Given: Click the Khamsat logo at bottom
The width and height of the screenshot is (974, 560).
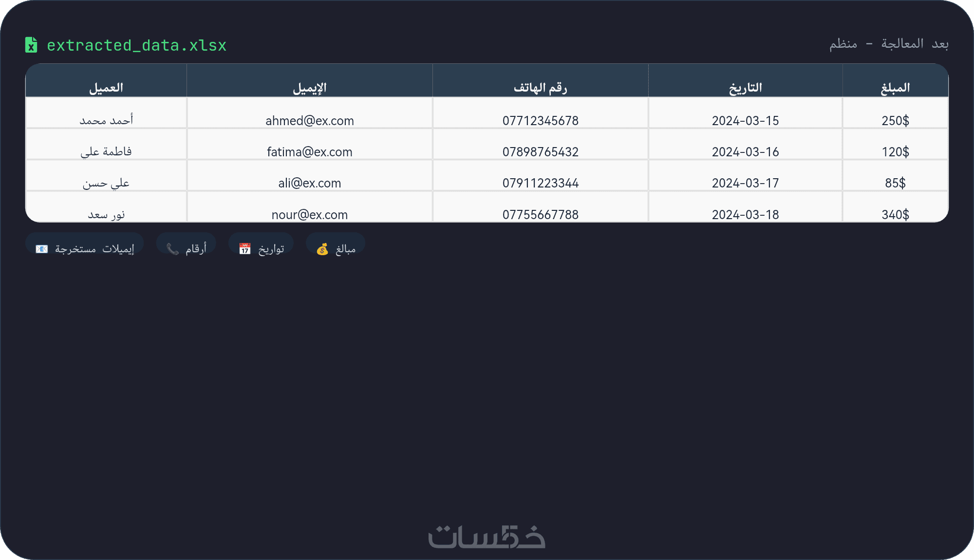Looking at the screenshot, I should 487,537.
